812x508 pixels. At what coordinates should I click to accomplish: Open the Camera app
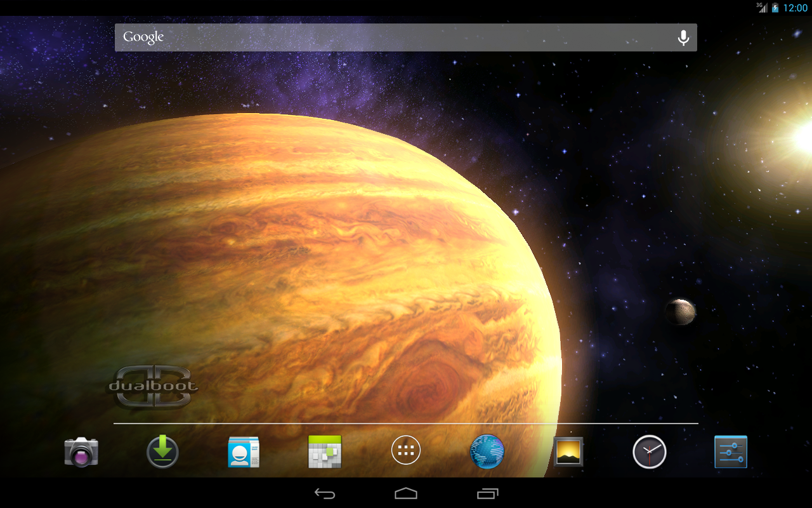point(81,451)
